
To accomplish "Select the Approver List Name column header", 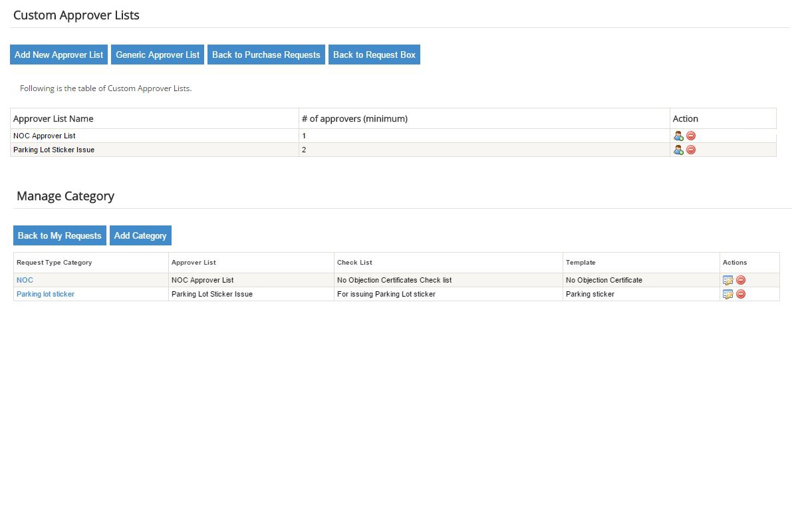I will coord(53,118).
